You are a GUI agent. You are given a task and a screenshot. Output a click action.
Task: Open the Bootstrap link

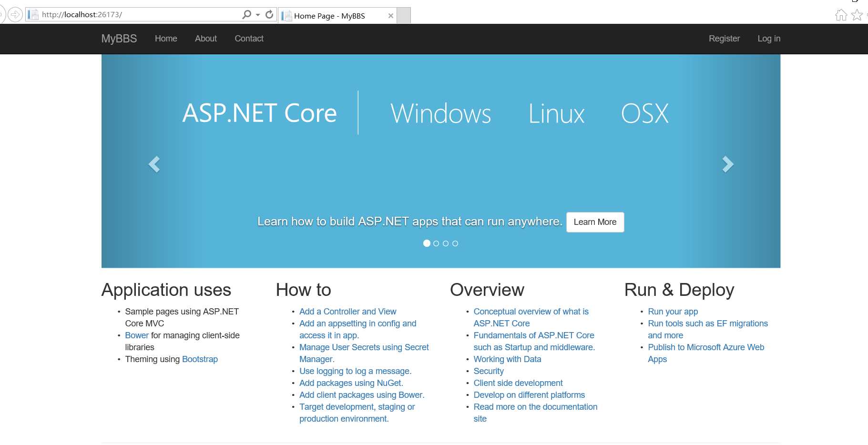coord(200,359)
